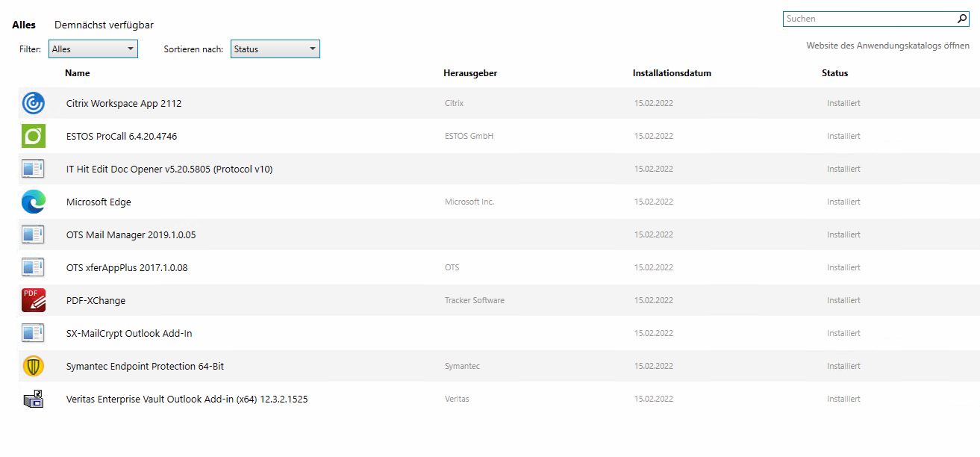Click Installiert status of OTS xferAppPlus
This screenshot has width=980, height=457.
[843, 267]
